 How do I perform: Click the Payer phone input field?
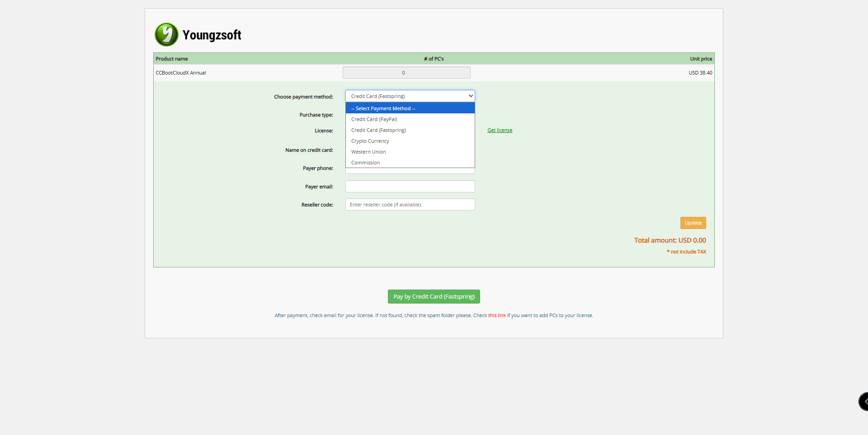coord(410,171)
